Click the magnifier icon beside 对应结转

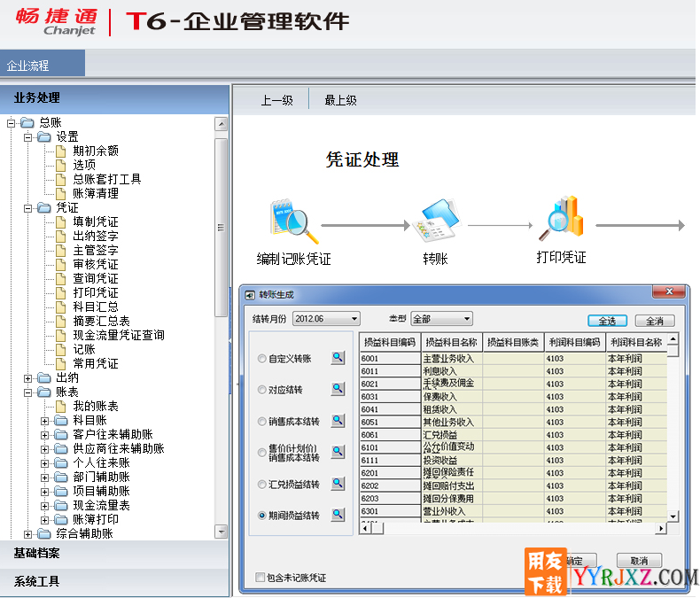tap(338, 389)
